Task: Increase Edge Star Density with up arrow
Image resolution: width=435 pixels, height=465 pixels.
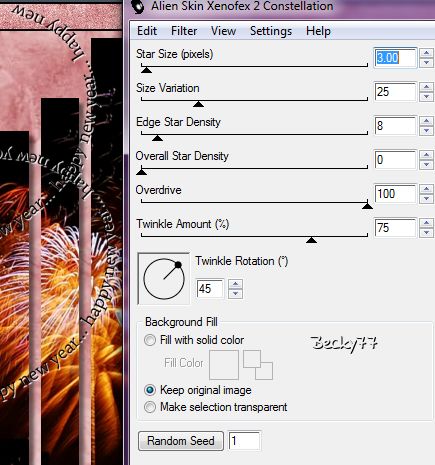Action: pos(426,121)
